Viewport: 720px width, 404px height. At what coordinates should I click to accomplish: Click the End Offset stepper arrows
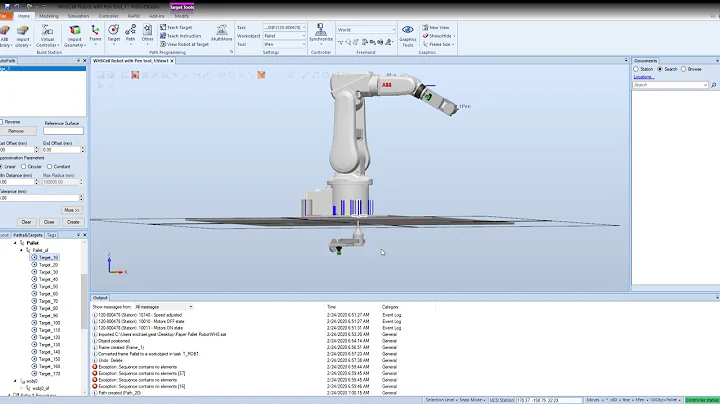pyautogui.click(x=83, y=150)
